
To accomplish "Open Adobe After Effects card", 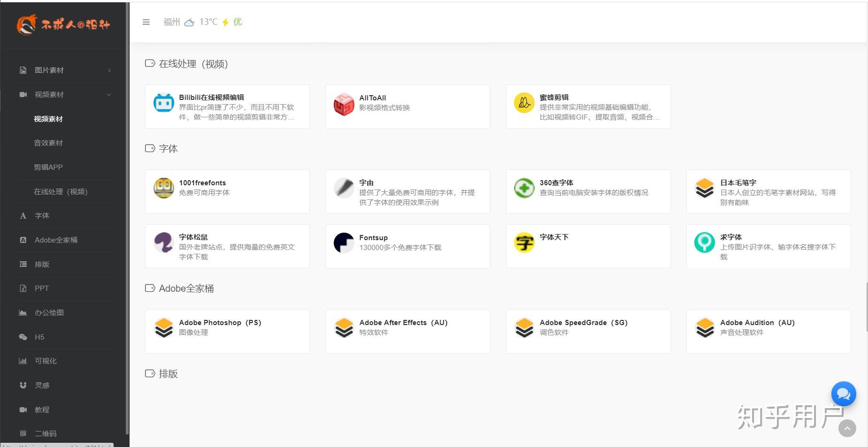I will (x=407, y=331).
